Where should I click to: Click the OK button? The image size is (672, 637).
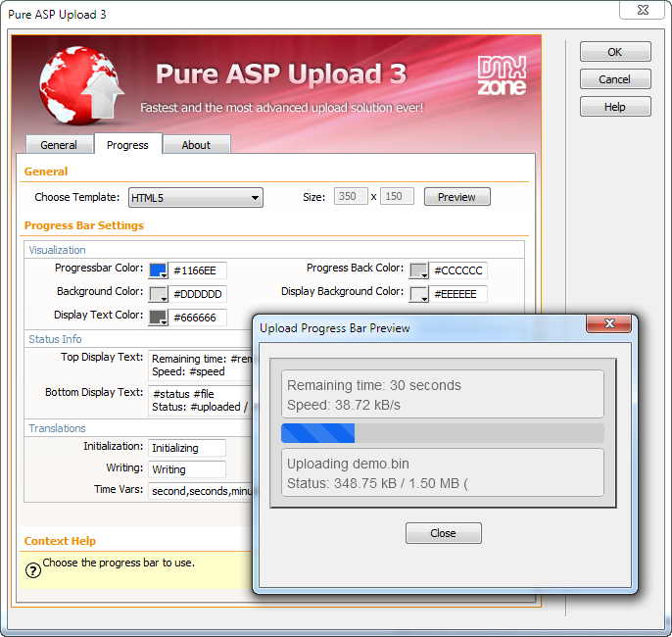[615, 52]
